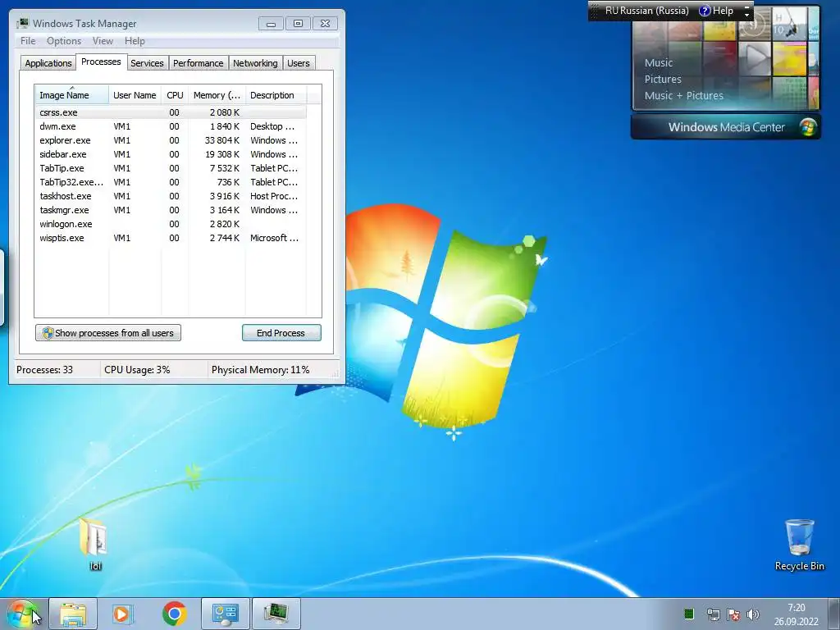Click the Physical Memory 11% status

pyautogui.click(x=260, y=370)
